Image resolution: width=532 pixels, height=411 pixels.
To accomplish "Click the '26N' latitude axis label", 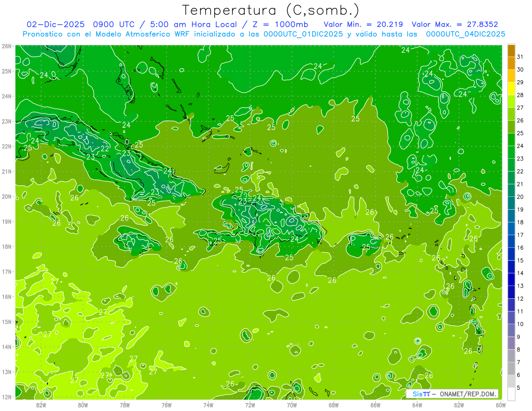I will pos(7,46).
